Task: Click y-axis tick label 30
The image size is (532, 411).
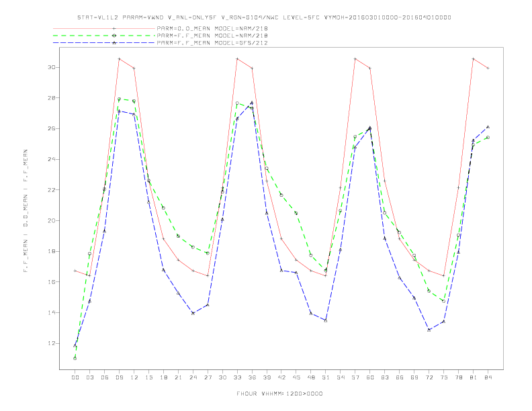Action: click(52, 67)
